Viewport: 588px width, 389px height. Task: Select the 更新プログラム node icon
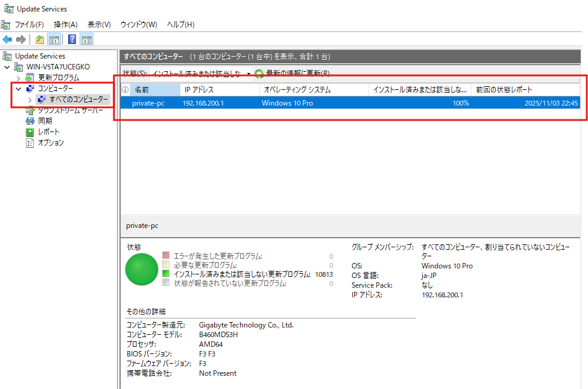click(28, 77)
